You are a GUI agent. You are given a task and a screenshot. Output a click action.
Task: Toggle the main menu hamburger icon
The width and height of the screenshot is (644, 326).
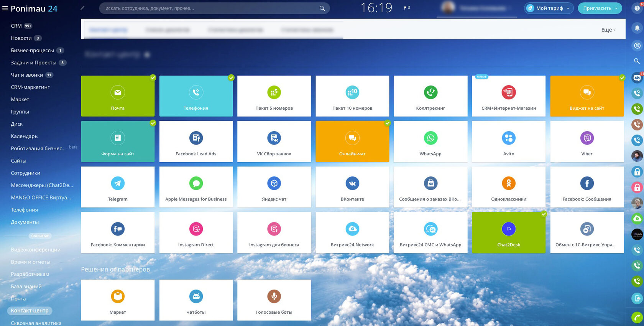click(x=5, y=8)
